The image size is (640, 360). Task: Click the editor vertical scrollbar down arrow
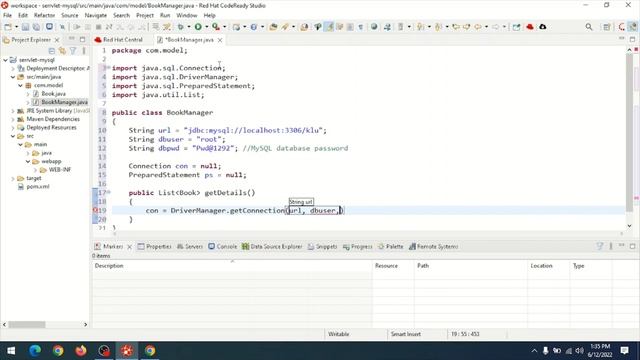(x=629, y=226)
